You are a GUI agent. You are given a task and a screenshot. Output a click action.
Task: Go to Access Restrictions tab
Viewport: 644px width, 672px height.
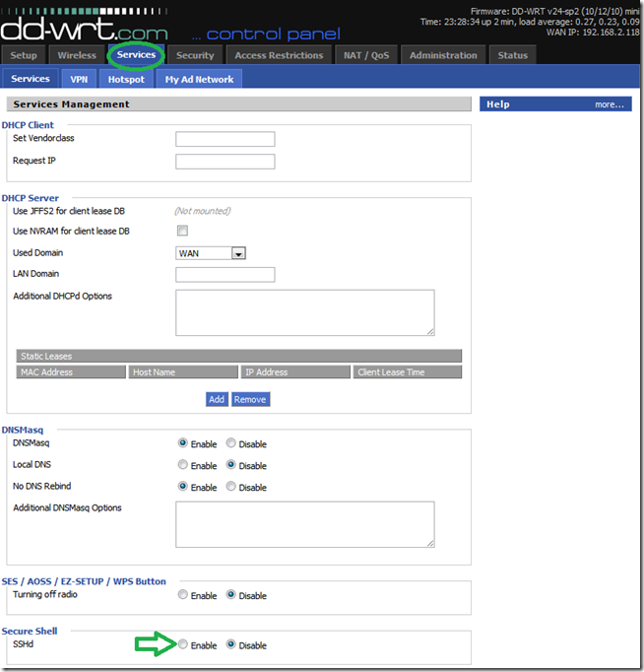tap(279, 55)
